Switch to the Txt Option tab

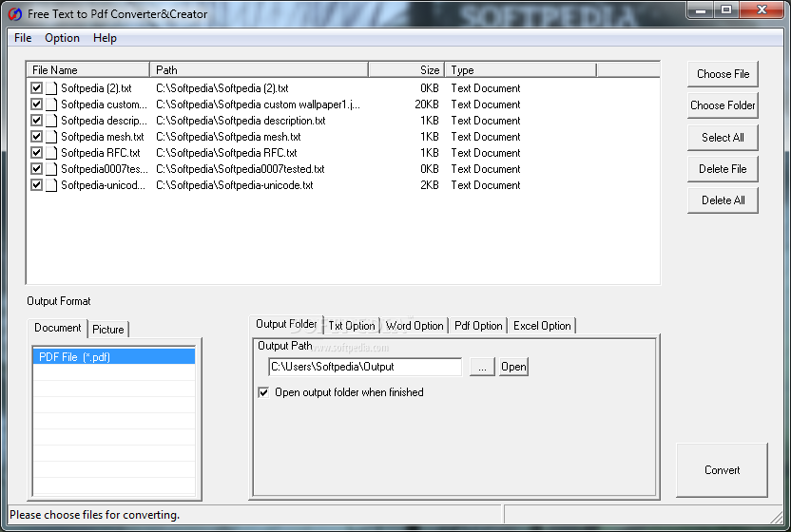pos(352,326)
